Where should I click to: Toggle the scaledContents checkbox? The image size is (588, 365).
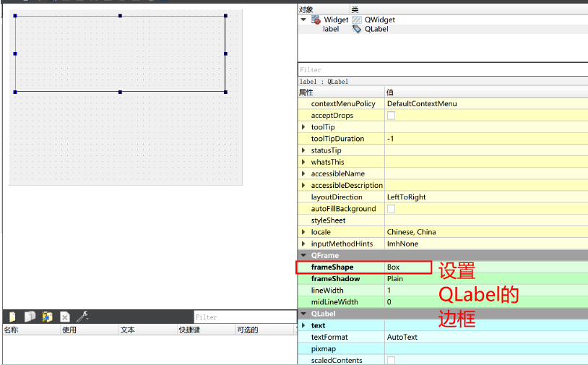click(x=391, y=360)
